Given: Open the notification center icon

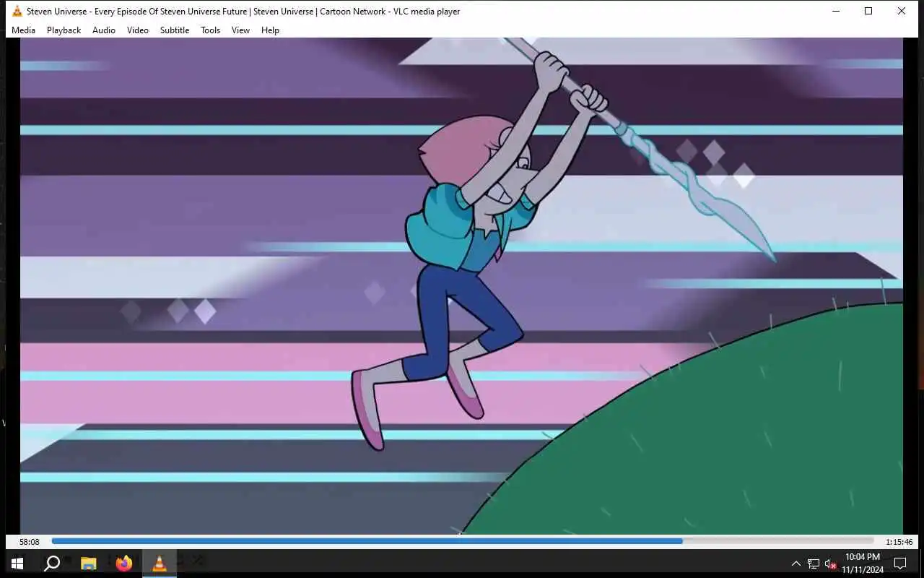Looking at the screenshot, I should click(x=900, y=564).
